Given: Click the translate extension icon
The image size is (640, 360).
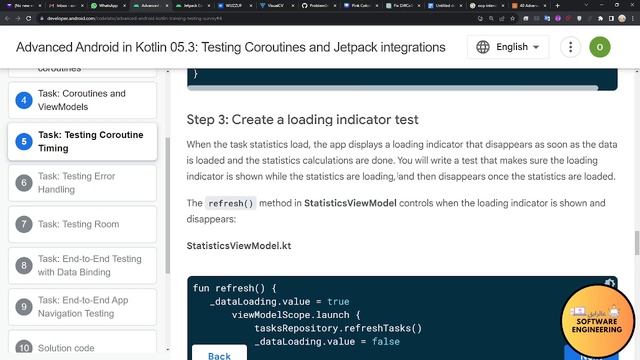Looking at the screenshot, I should [547, 18].
